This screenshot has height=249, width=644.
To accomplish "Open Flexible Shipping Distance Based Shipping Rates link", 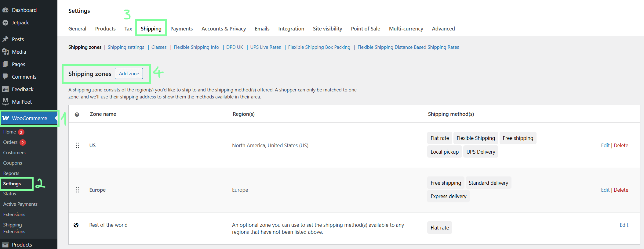I will 408,47.
